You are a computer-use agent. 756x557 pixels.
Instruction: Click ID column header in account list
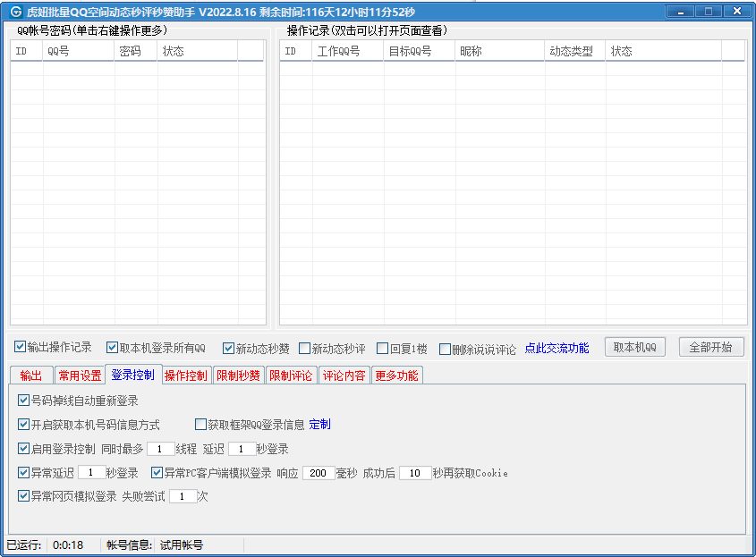click(x=27, y=51)
